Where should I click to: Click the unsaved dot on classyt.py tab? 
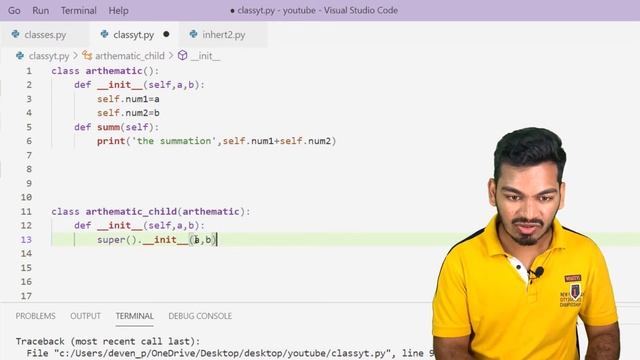pos(166,34)
